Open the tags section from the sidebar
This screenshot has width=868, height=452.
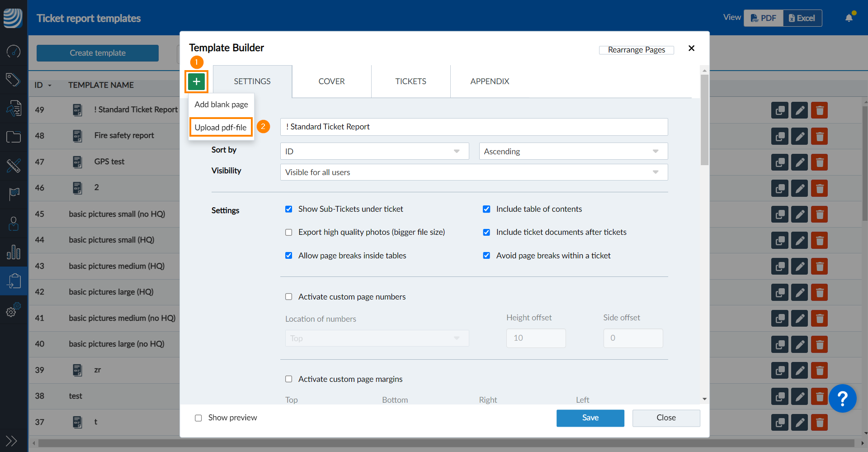tap(14, 80)
